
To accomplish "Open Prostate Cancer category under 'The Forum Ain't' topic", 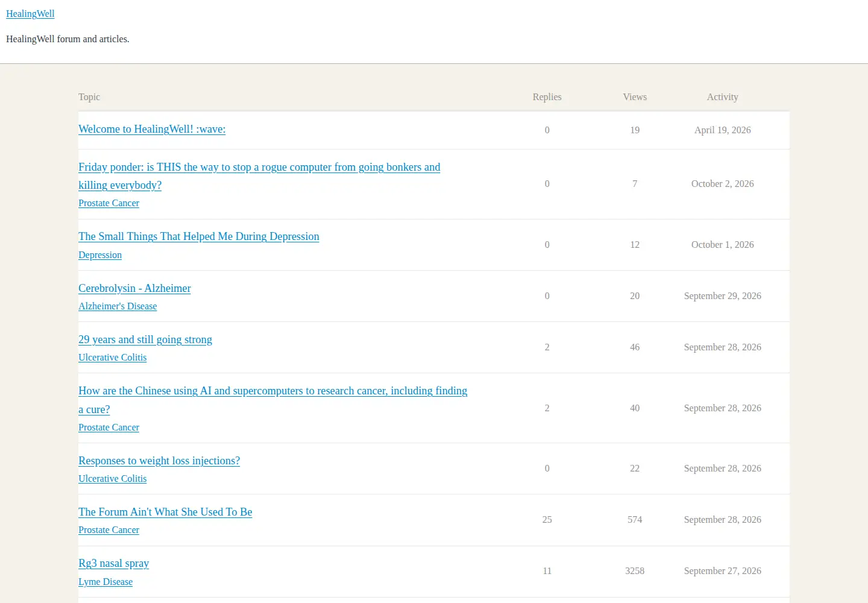I will (108, 530).
